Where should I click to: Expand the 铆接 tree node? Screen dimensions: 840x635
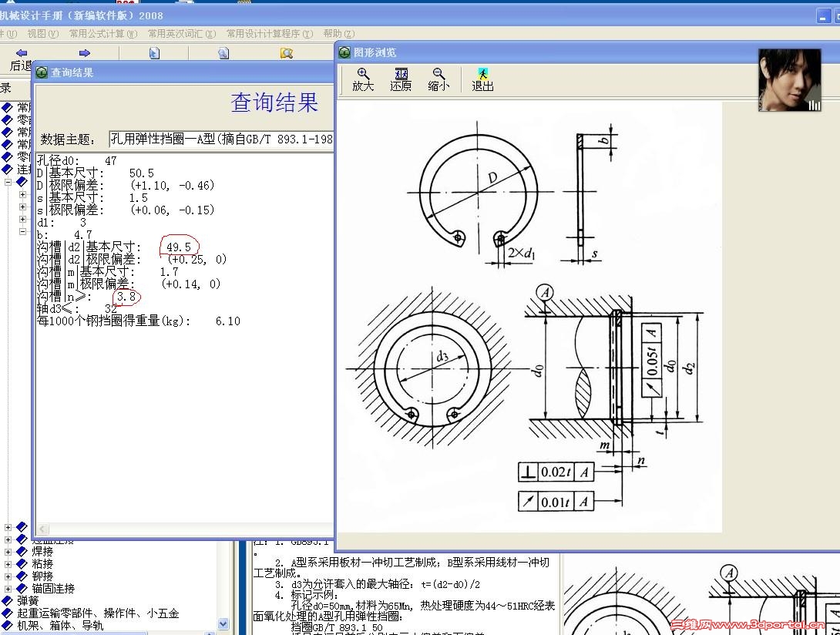point(8,576)
